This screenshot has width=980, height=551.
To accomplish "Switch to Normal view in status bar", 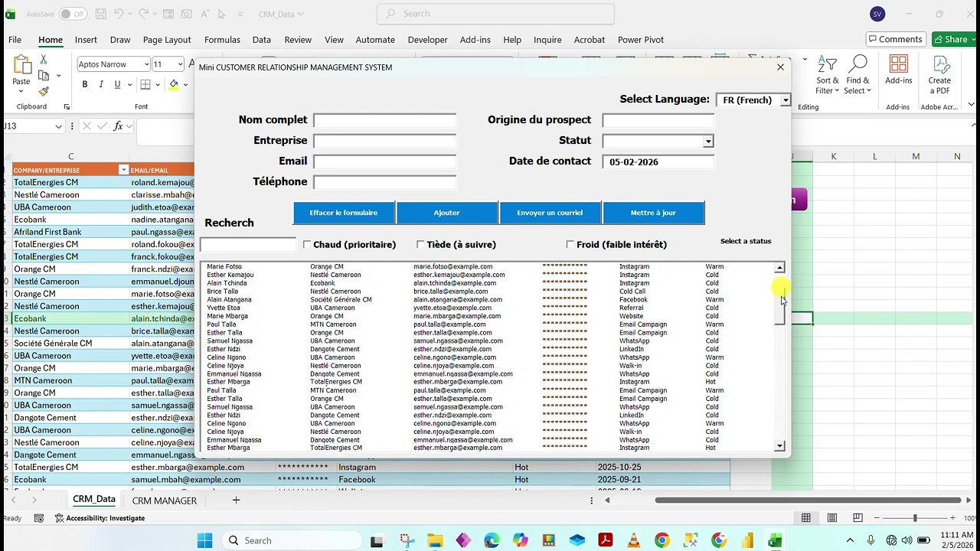I will pos(806,518).
